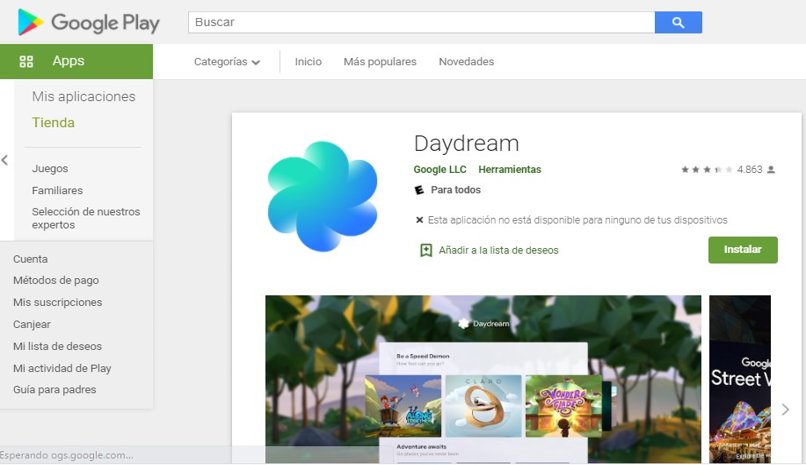Open Familiares category
This screenshot has width=806, height=465.
tap(57, 190)
